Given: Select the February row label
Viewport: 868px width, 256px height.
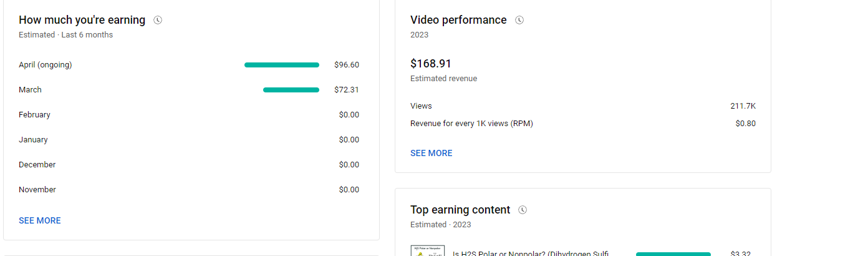Looking at the screenshot, I should point(34,115).
